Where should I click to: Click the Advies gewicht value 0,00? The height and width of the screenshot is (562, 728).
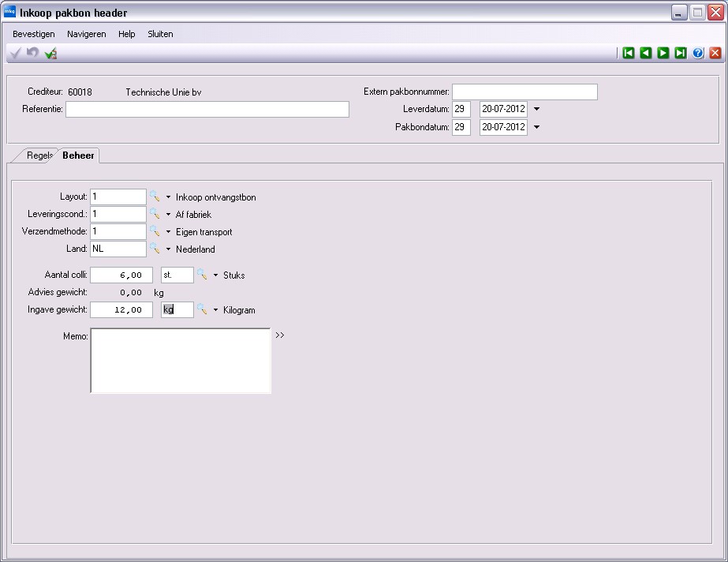point(131,293)
